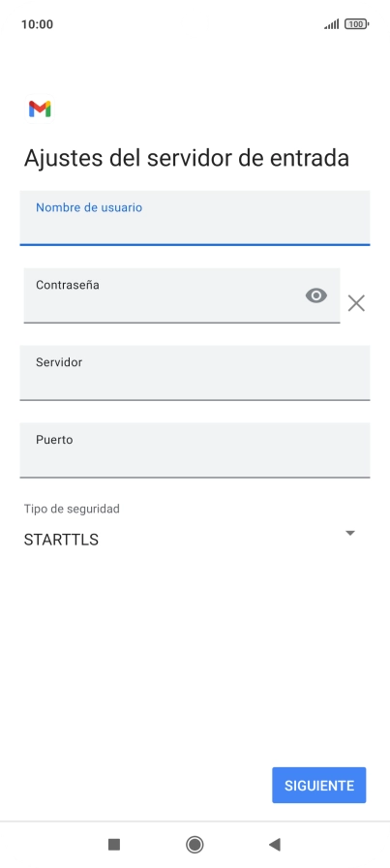Viewport: 390px width, 868px height.
Task: Open the Tipo de seguridad dropdown arrow
Action: [x=349, y=533]
